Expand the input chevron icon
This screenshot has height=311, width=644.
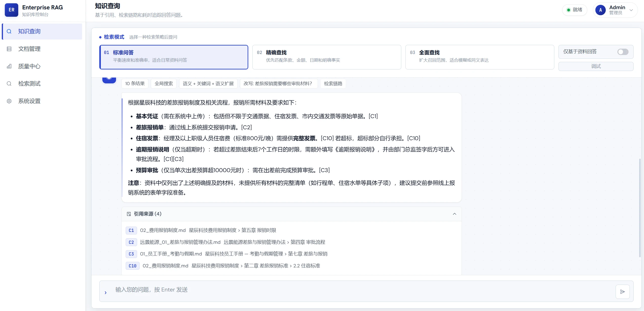point(106,293)
